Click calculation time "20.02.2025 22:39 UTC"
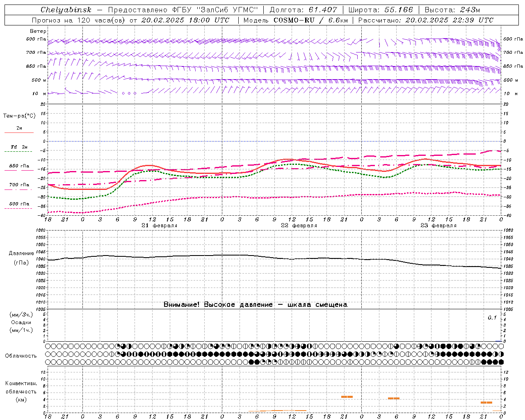The image size is (525, 420). 450,20
